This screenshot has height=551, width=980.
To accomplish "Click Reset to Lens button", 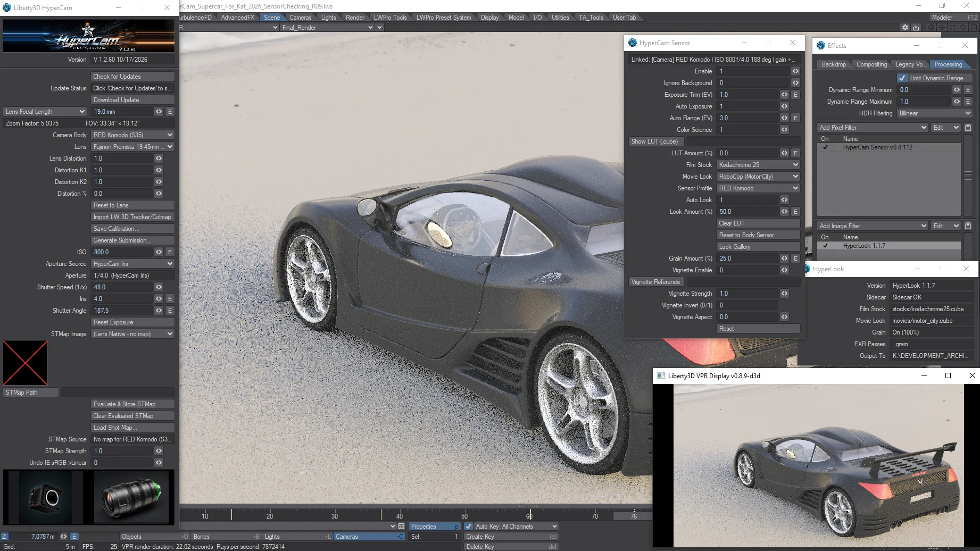I will coord(132,205).
